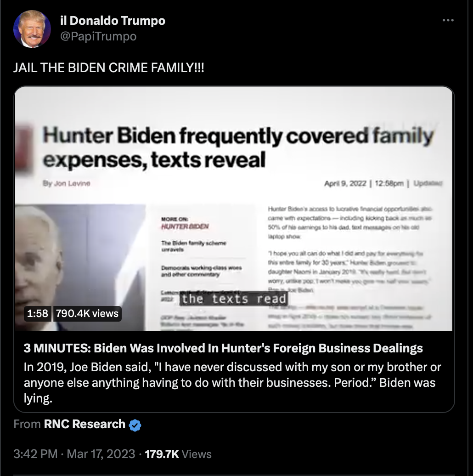Click the il Donaldo Trumpo profile avatar
Image resolution: width=473 pixels, height=476 pixels.
tap(32, 29)
